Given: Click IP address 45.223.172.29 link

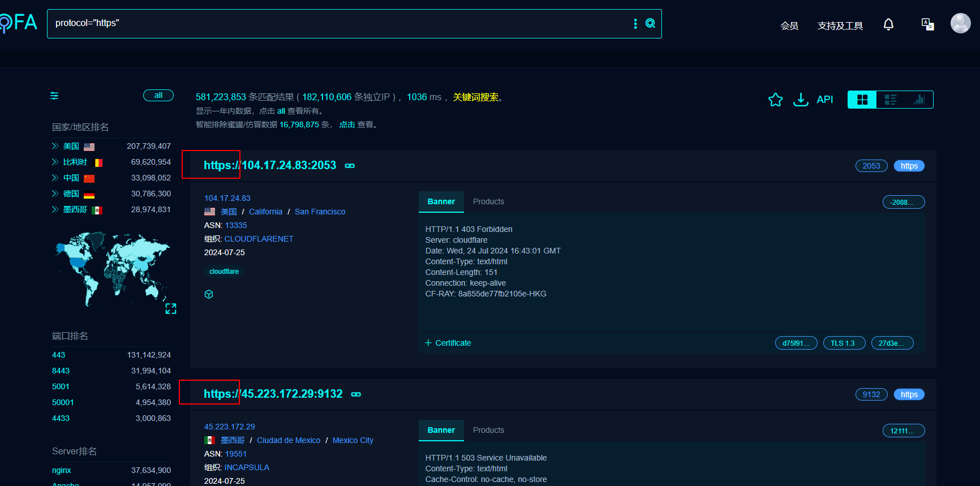Looking at the screenshot, I should [x=230, y=427].
